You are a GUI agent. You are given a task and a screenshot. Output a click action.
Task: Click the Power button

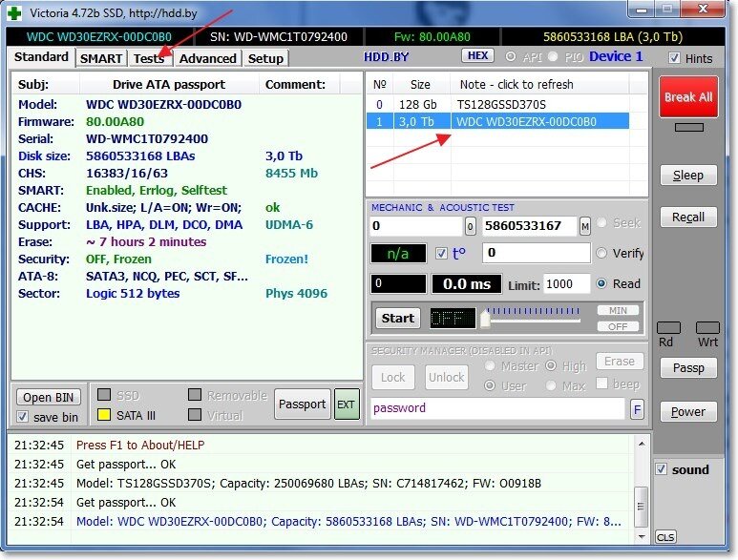tap(688, 412)
